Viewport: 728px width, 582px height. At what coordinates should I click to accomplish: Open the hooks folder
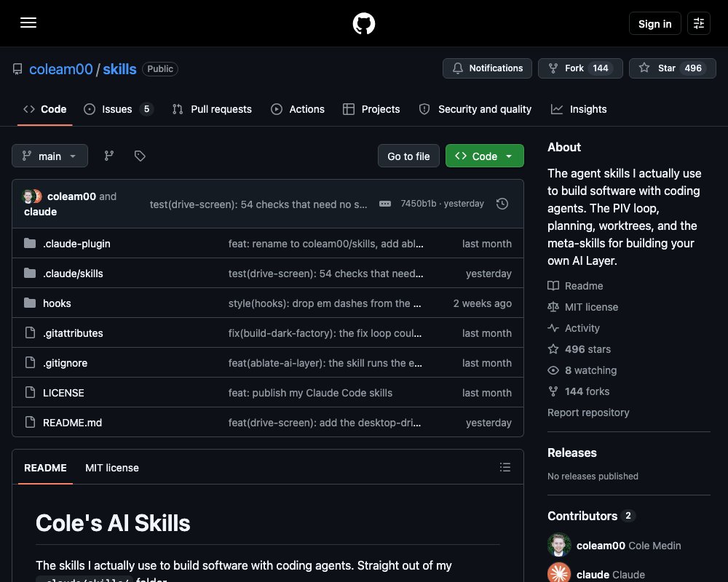point(57,303)
